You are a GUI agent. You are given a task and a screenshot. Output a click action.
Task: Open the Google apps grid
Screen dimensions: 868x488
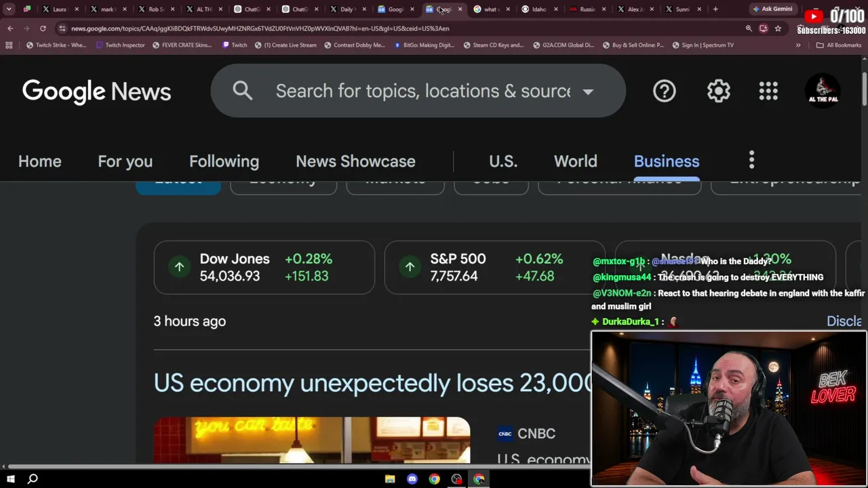click(x=768, y=91)
